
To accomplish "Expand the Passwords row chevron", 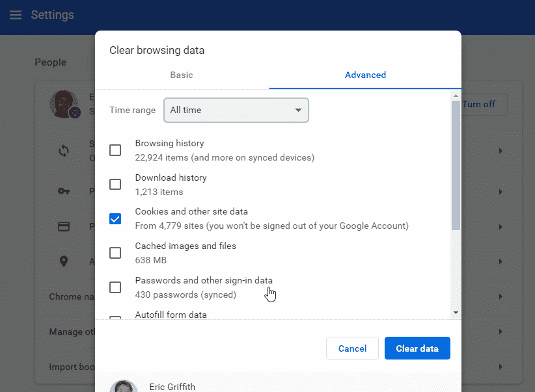I will coord(501,191).
